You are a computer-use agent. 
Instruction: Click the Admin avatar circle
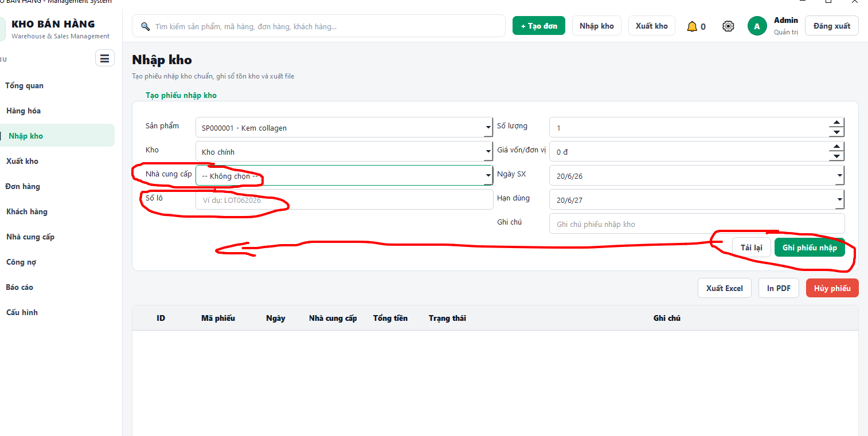(x=757, y=26)
